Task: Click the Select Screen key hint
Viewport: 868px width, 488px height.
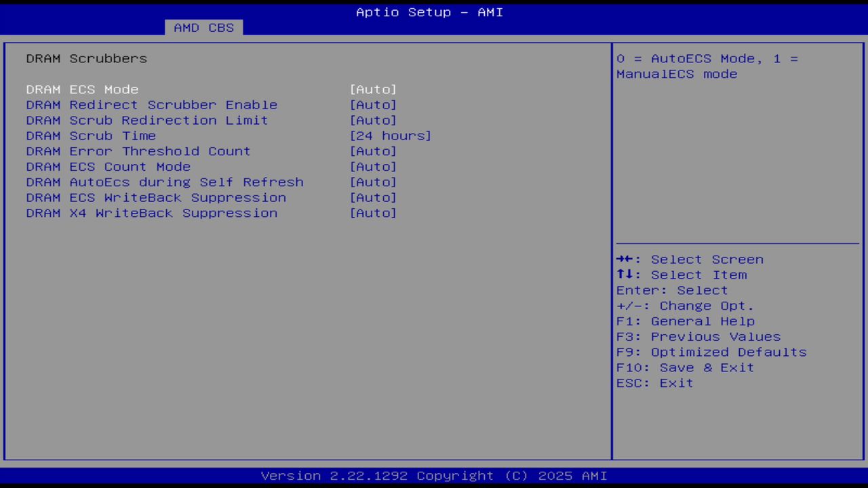Action: click(690, 260)
